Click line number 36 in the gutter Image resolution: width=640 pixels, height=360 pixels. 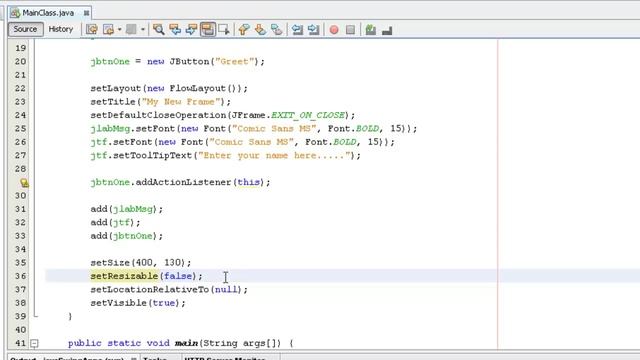pos(20,276)
